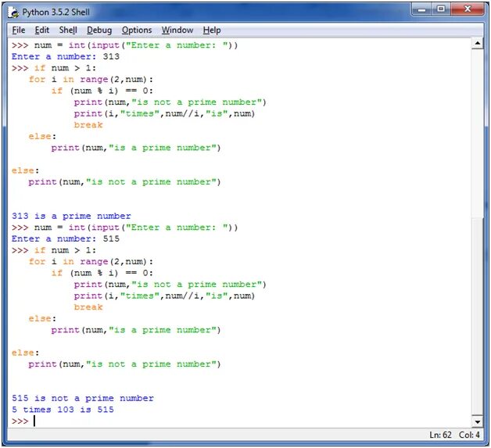
Task: Maximize the Python Shell window
Action: (x=441, y=9)
